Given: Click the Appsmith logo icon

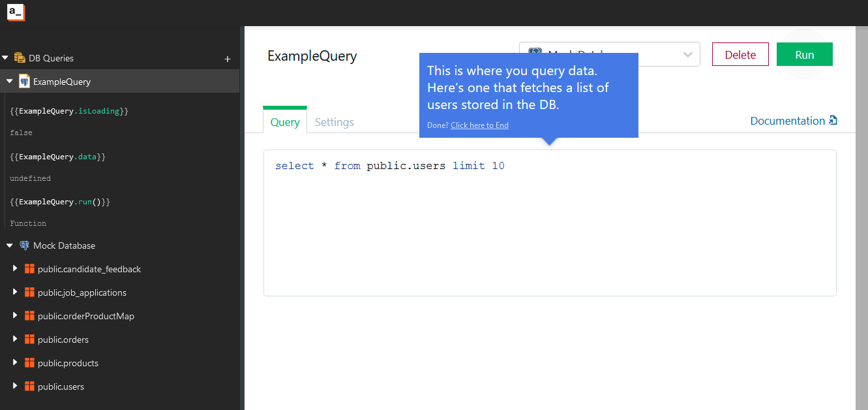Looking at the screenshot, I should (x=16, y=12).
